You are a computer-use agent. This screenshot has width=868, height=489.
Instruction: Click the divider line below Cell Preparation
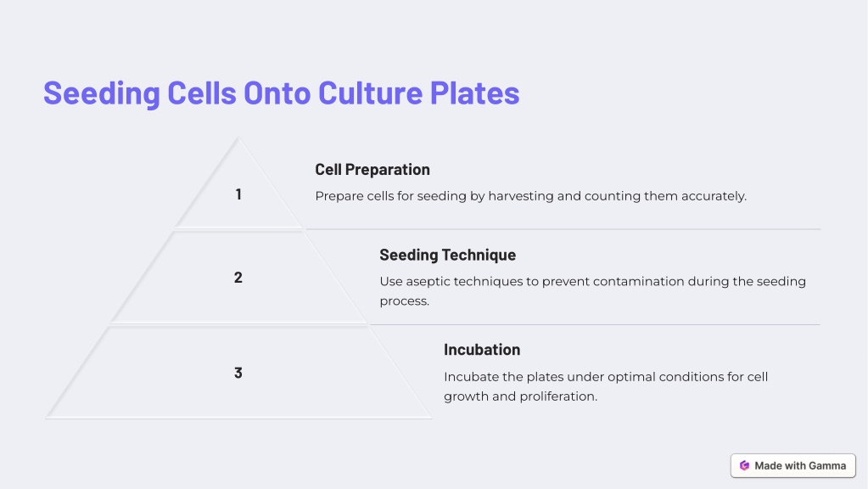pos(563,229)
